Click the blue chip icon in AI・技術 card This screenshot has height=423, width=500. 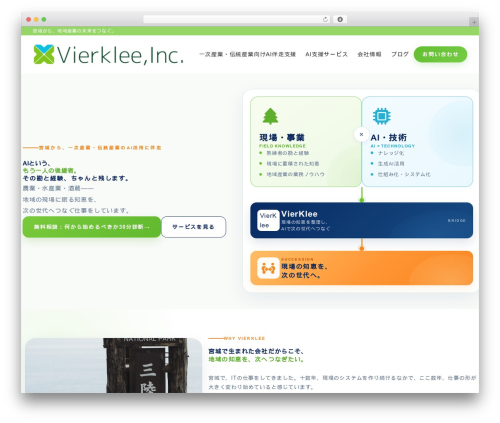pyautogui.click(x=381, y=116)
